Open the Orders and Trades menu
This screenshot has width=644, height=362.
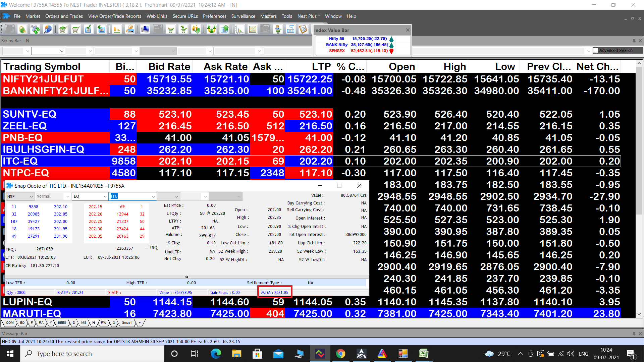[64, 16]
